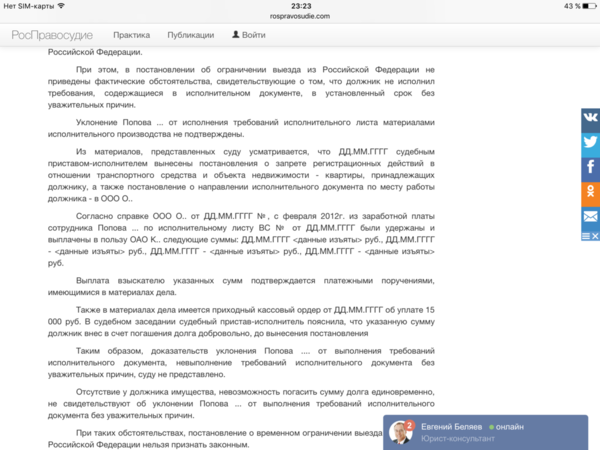Open more share options list icon
The height and width of the screenshot is (450, 600).
click(x=587, y=235)
